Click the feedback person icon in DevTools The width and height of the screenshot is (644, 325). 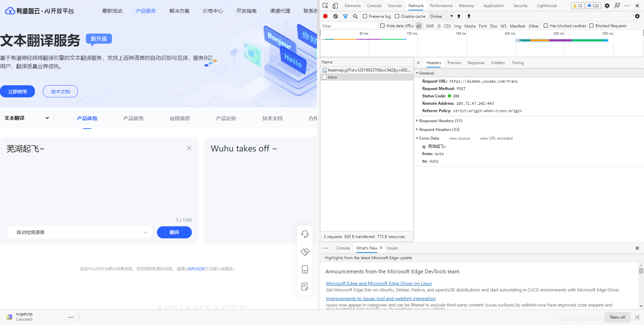point(617,6)
